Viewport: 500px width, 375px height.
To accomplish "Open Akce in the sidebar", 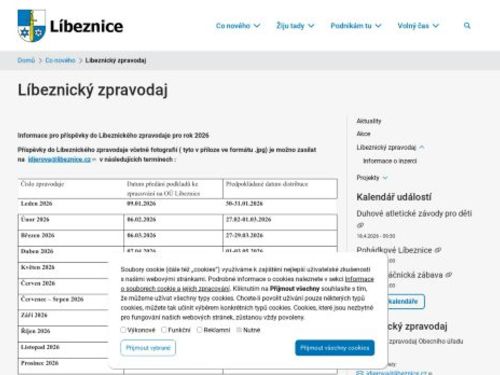I will (363, 134).
